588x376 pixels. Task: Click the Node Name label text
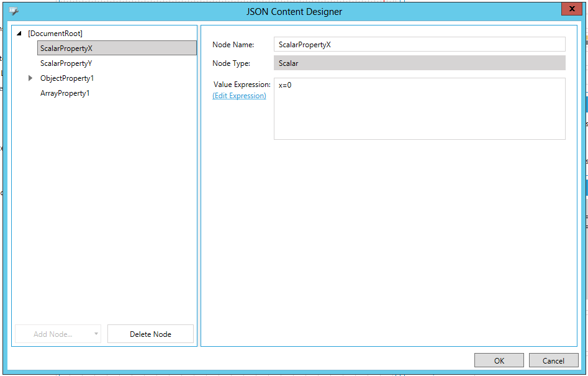tap(233, 45)
